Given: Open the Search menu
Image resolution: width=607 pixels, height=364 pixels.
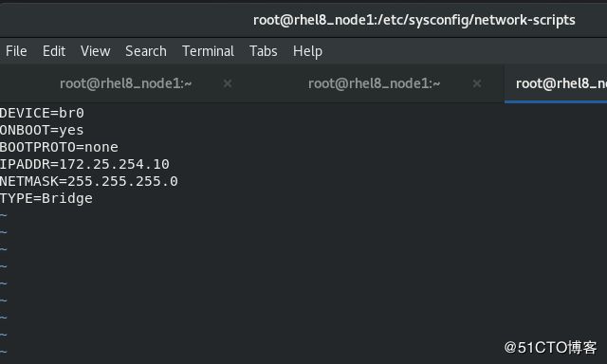Looking at the screenshot, I should (146, 51).
